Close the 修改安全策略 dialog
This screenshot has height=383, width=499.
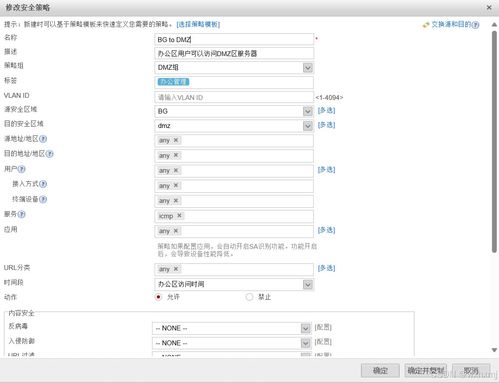(489, 7)
